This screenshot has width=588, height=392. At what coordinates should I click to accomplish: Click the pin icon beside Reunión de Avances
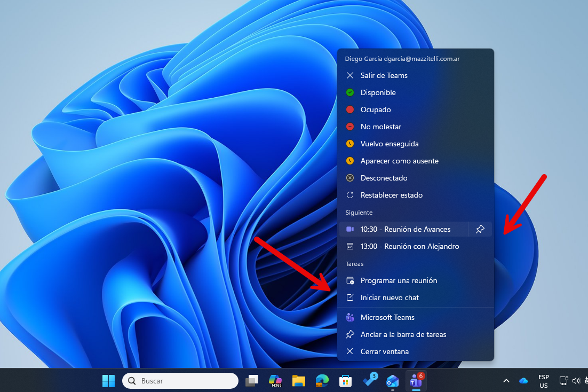pos(480,229)
